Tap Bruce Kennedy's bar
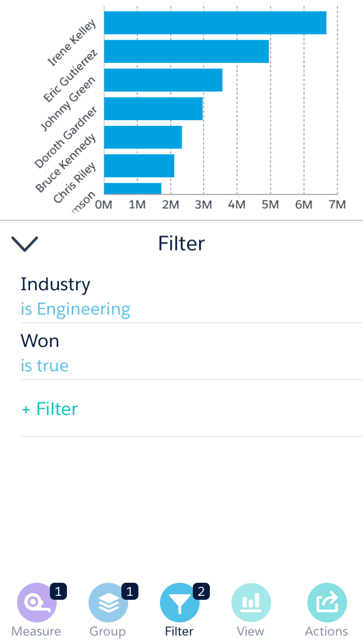Image resolution: width=363 pixels, height=644 pixels. point(143,137)
